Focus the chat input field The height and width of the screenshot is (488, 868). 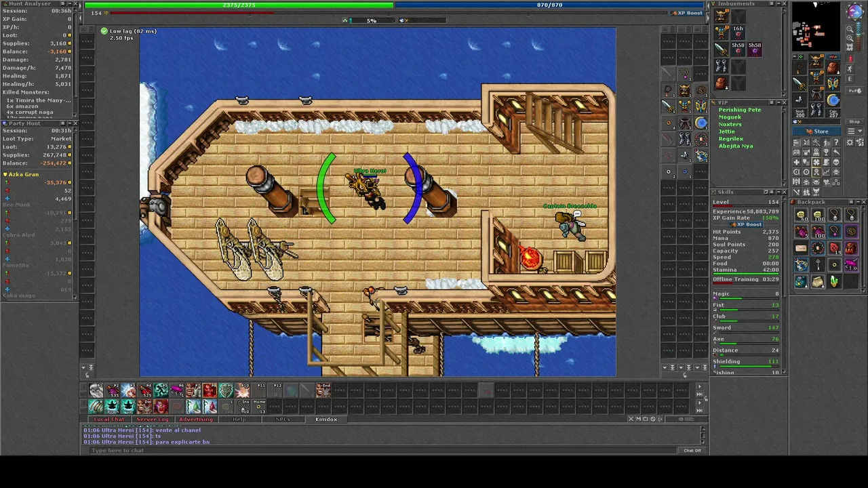click(383, 451)
